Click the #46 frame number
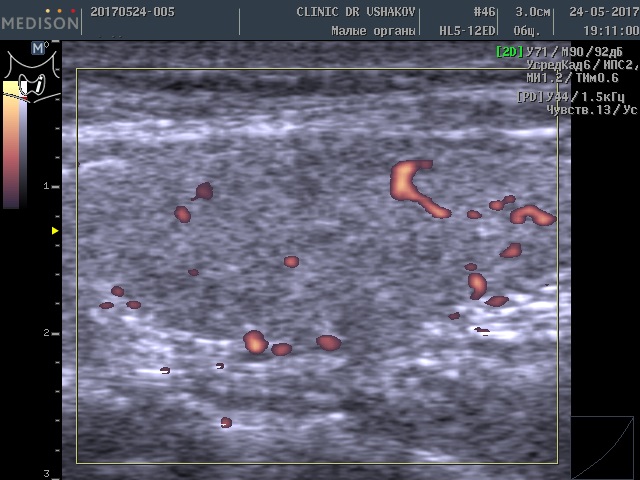Image resolution: width=640 pixels, height=480 pixels. pos(484,12)
